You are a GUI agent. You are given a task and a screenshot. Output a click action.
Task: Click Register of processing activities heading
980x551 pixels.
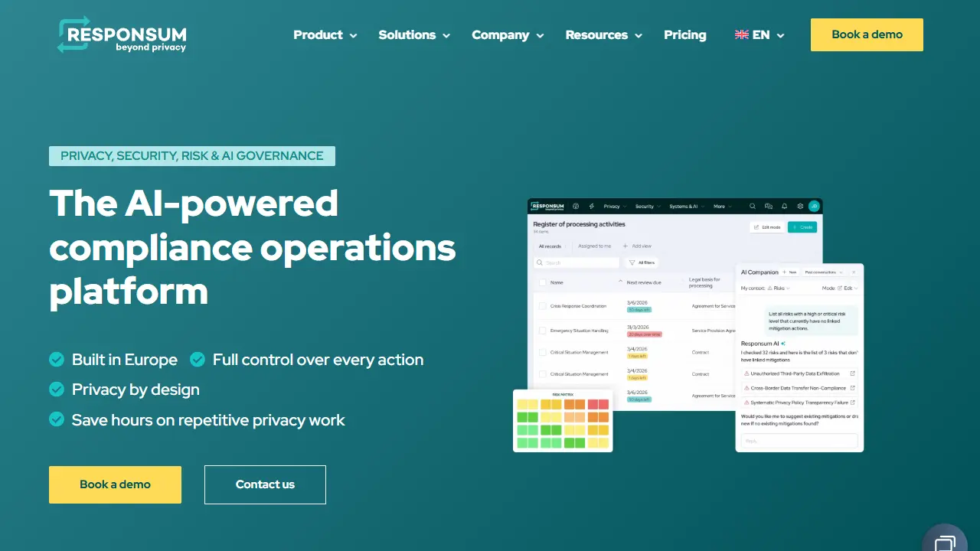tap(580, 224)
